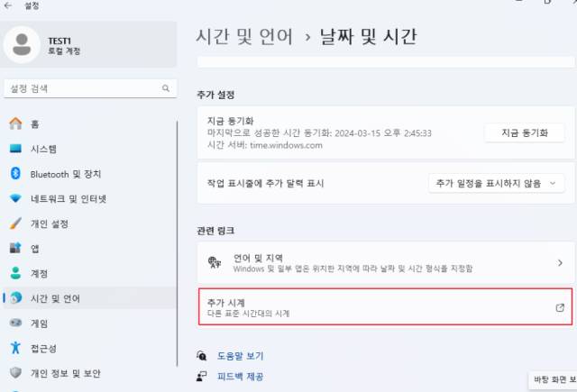Click the 시간 및 언어 breadcrumb

click(x=244, y=37)
